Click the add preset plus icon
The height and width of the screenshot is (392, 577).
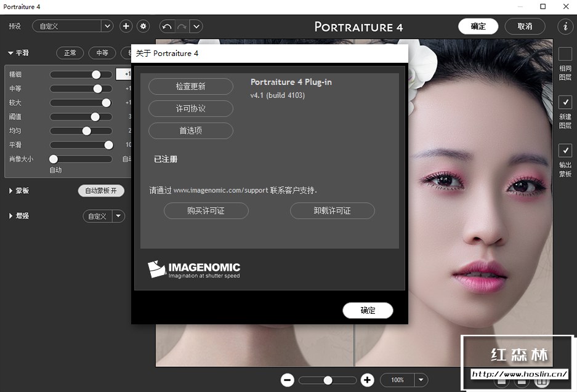pos(126,26)
